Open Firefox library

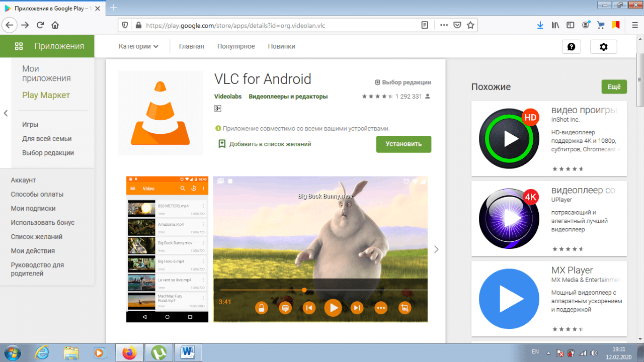coord(556,25)
